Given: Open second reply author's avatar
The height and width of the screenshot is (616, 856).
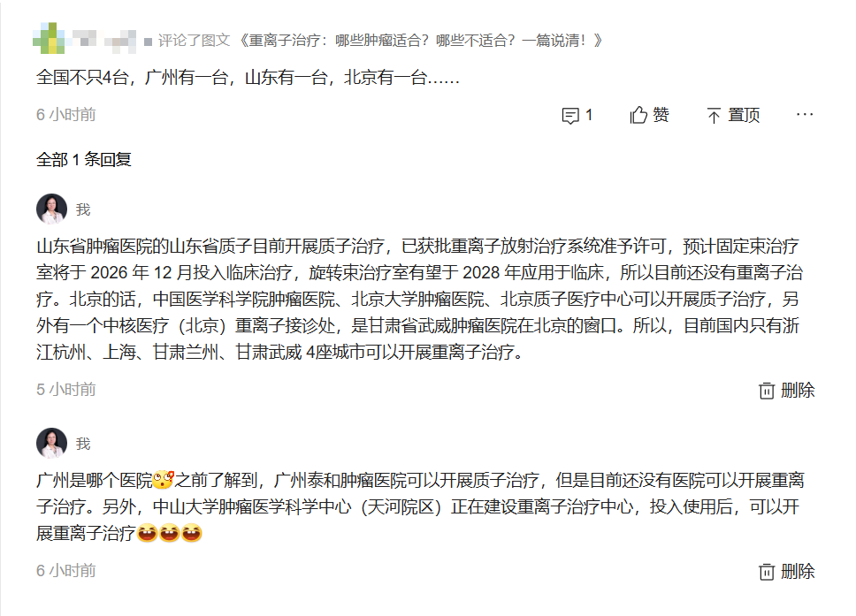Looking at the screenshot, I should 52,443.
